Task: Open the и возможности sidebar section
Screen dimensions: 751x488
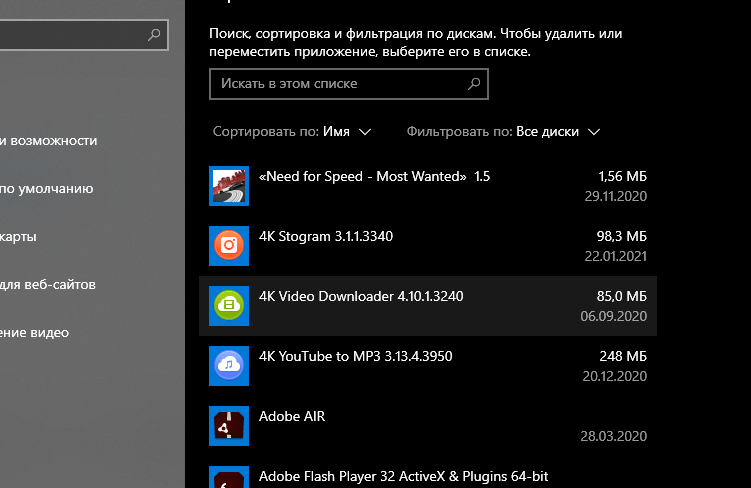Action: tap(48, 141)
